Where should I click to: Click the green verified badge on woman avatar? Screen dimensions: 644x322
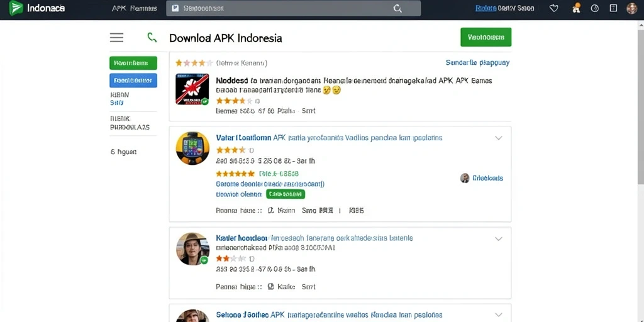(x=204, y=260)
